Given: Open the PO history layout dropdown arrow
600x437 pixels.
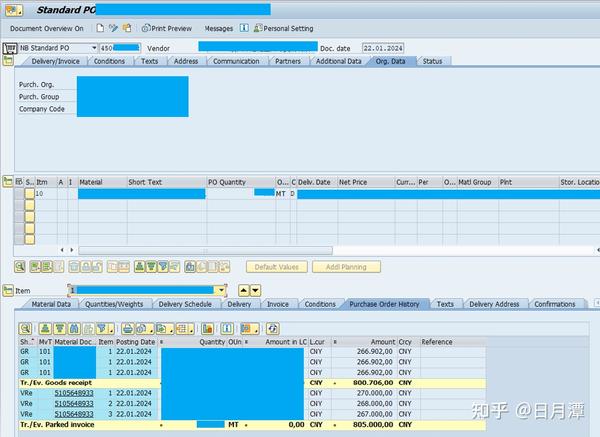Looking at the screenshot, I should pos(191,329).
